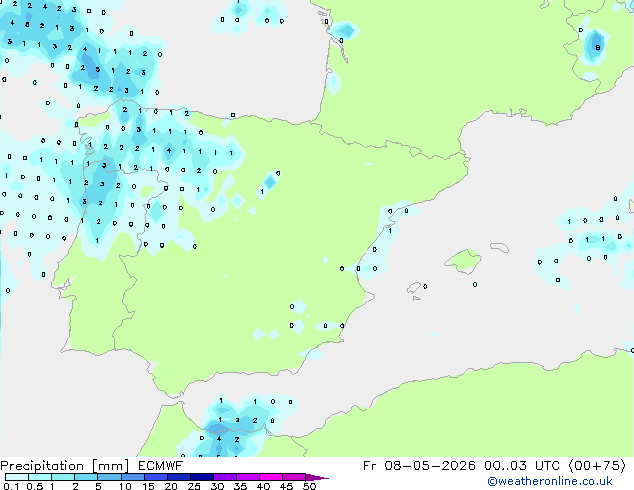This screenshot has width=634, height=490.
Task: Click the 10–15 mm legend swatch
Action: click(132, 477)
